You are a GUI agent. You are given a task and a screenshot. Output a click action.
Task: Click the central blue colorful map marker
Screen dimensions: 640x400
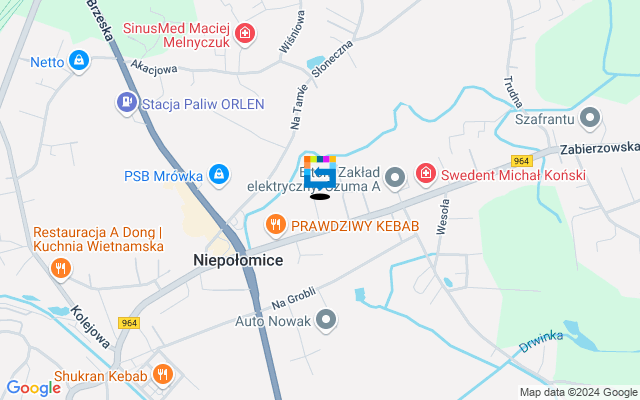pos(320,173)
